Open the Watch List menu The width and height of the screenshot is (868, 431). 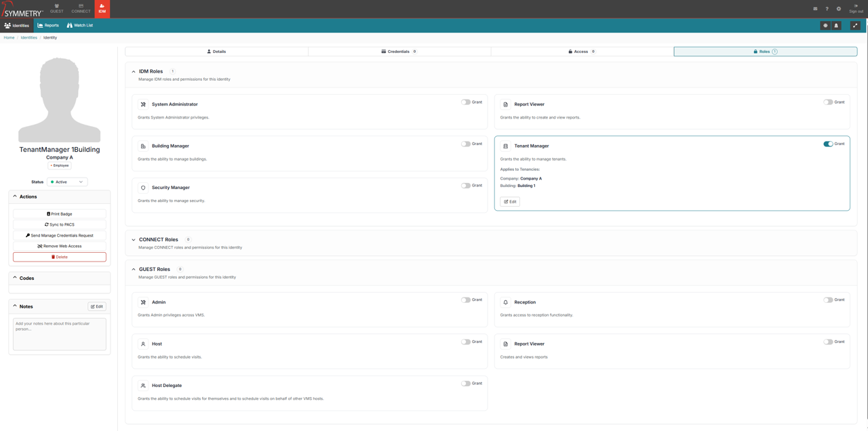pos(79,26)
